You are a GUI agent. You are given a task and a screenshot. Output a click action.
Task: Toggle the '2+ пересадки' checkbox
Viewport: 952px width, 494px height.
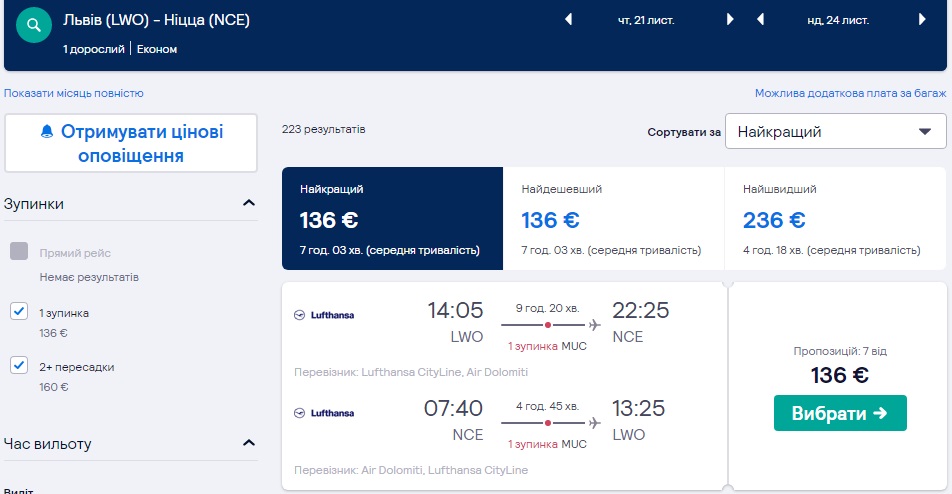(x=19, y=366)
